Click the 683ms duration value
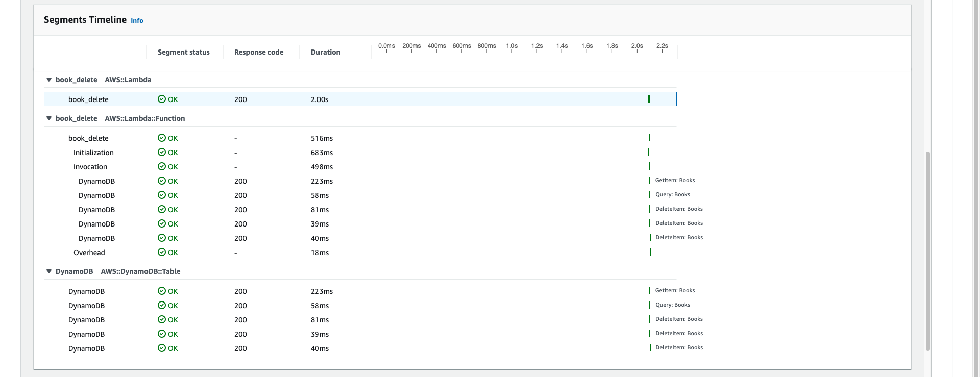Screen dimensions: 980x377 point(322,153)
